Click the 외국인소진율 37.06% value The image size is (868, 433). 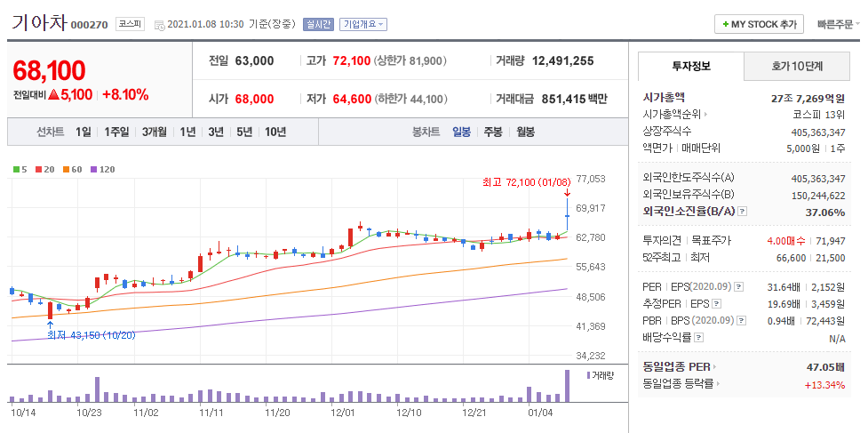tap(825, 212)
